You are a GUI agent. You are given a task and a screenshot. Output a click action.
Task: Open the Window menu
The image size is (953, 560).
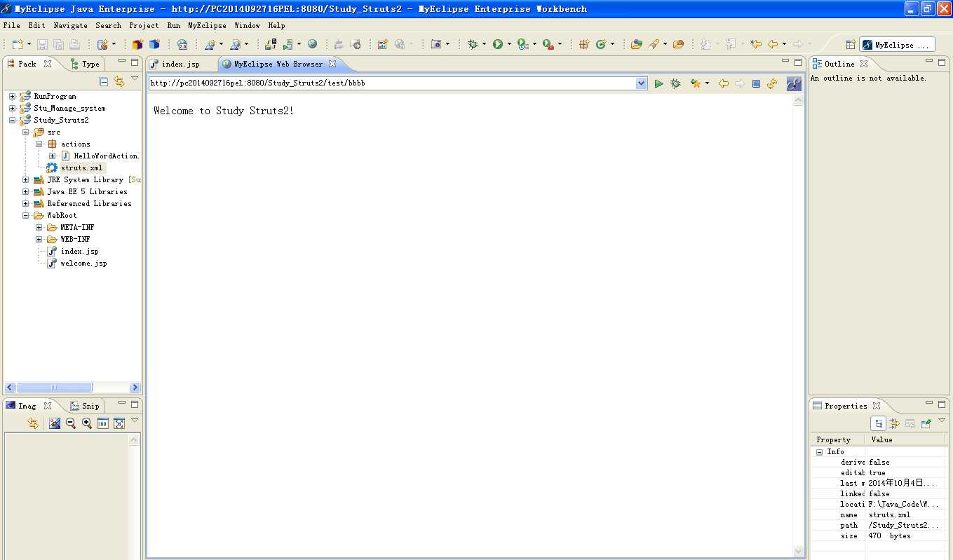pyautogui.click(x=247, y=25)
